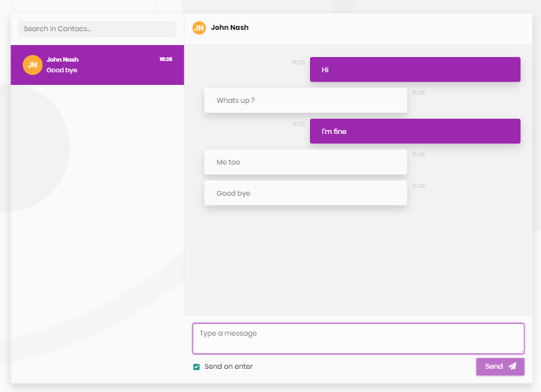Click the Send text label on the send button

(494, 367)
